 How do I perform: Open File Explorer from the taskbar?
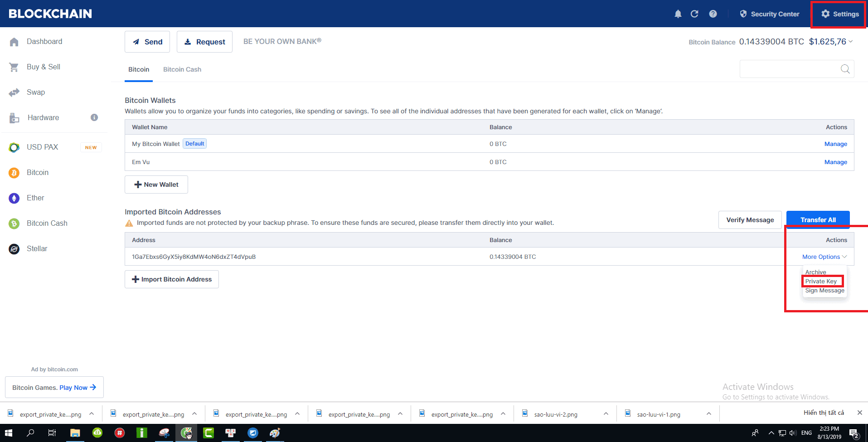point(75,433)
